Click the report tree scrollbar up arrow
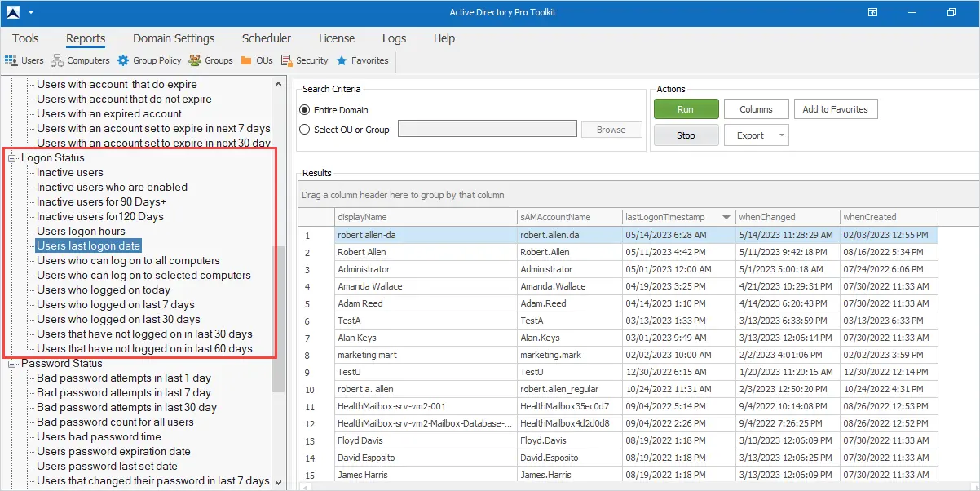The width and height of the screenshot is (980, 491). pyautogui.click(x=279, y=84)
